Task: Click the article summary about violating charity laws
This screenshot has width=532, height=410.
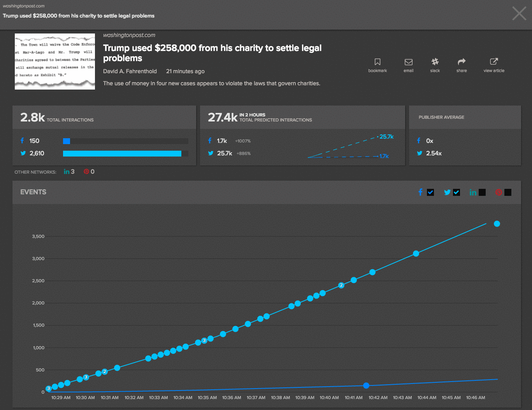Action: click(212, 83)
